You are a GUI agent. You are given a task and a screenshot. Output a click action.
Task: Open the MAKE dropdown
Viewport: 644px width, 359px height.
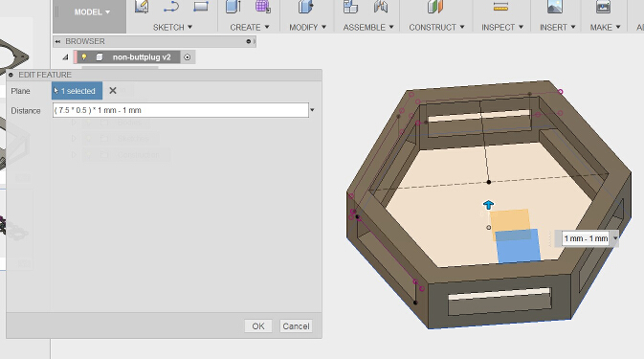[605, 27]
